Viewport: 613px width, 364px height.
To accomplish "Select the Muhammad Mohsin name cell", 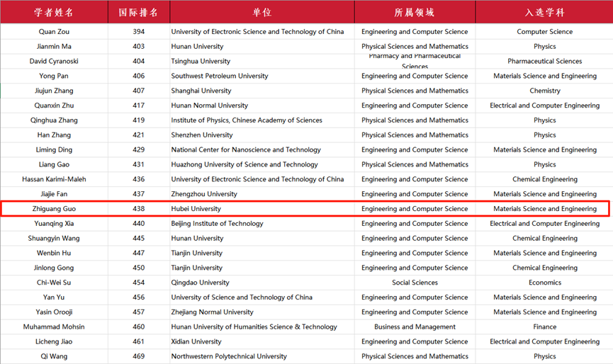I will click(x=54, y=327).
